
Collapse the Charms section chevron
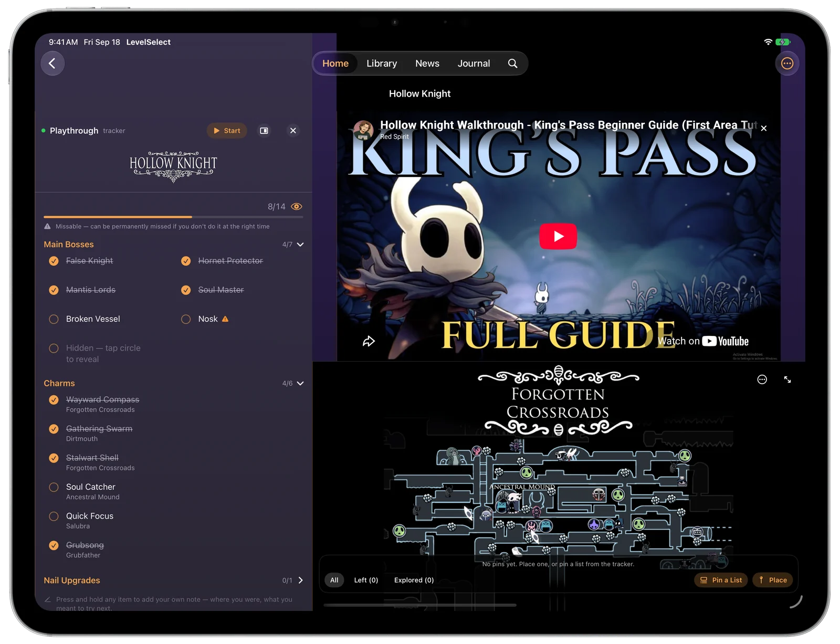point(300,384)
